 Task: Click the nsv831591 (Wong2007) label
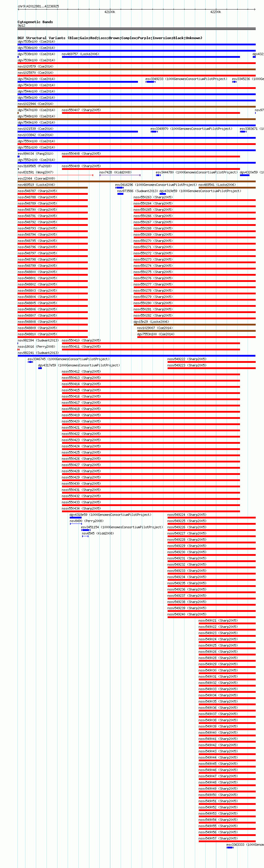(x=35, y=173)
